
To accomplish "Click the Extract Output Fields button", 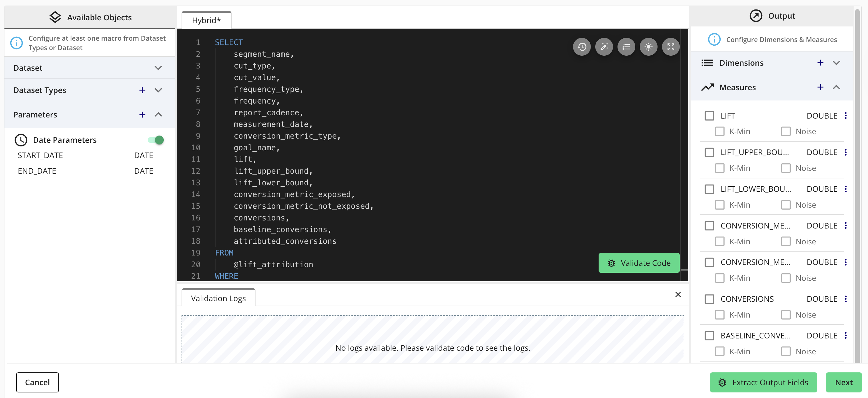I will [x=763, y=382].
